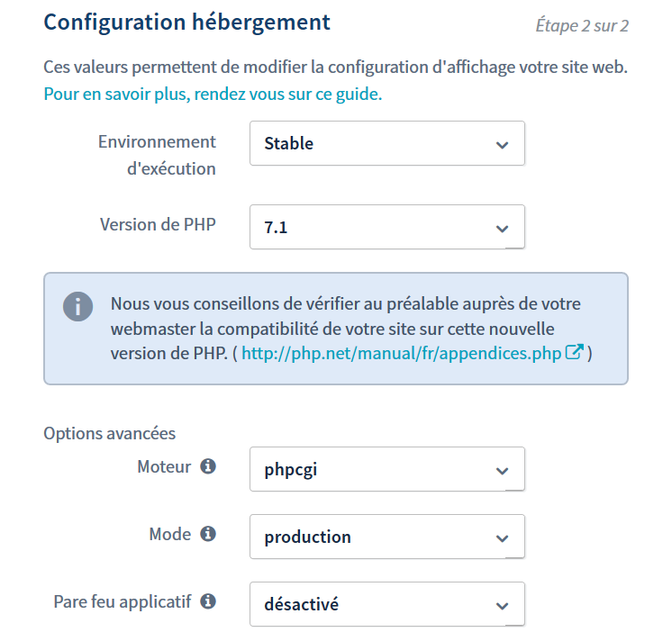Viewport: 672px width, 632px height.
Task: Open info tooltip for Pare feu applicatif
Action: (x=208, y=601)
